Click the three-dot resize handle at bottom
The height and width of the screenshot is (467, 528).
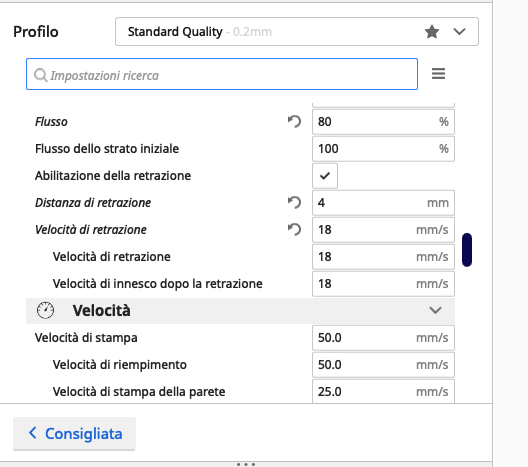coord(246,464)
